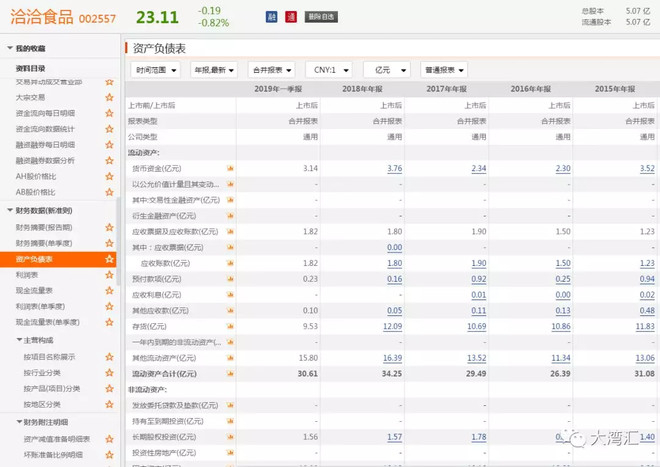Star the 财务摘要(单季度) item
The image size is (660, 467).
(x=109, y=243)
